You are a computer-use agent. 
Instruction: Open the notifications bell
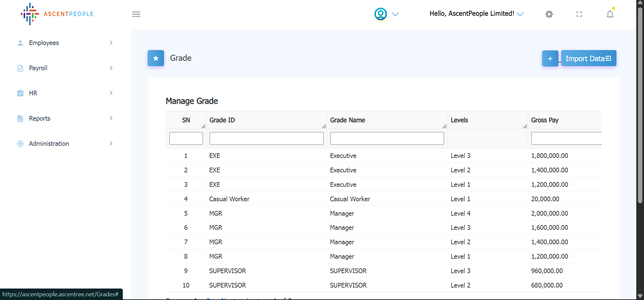(x=610, y=14)
